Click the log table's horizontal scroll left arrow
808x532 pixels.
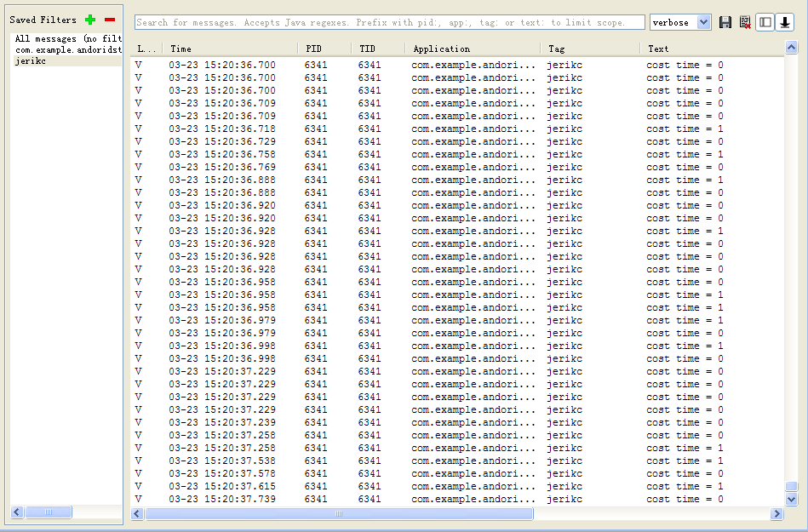tap(137, 513)
